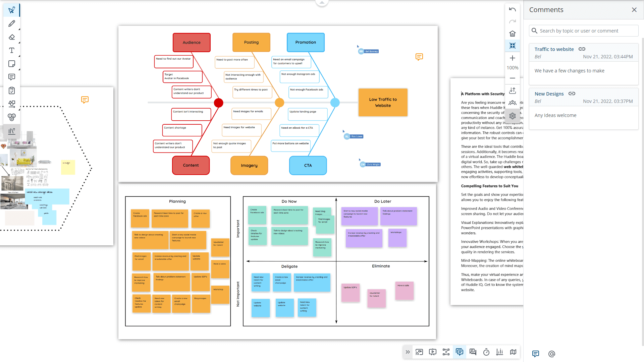The width and height of the screenshot is (644, 362).
Task: Click the zoom in plus button
Action: [x=513, y=58]
